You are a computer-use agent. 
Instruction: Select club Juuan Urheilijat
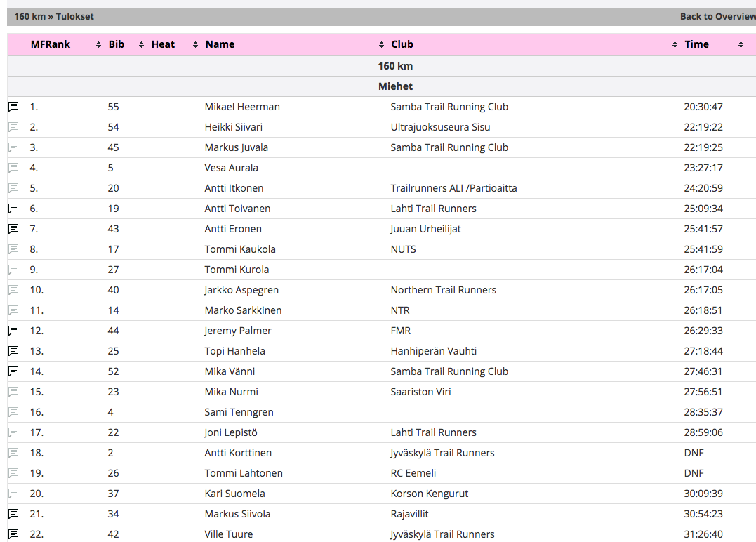pos(425,229)
